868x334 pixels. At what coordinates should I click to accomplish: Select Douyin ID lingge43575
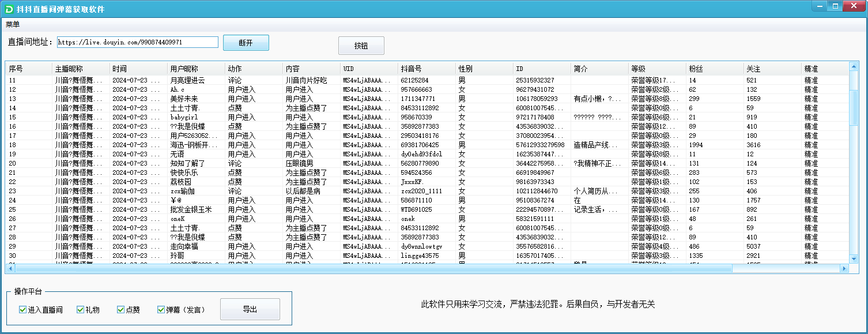420,256
